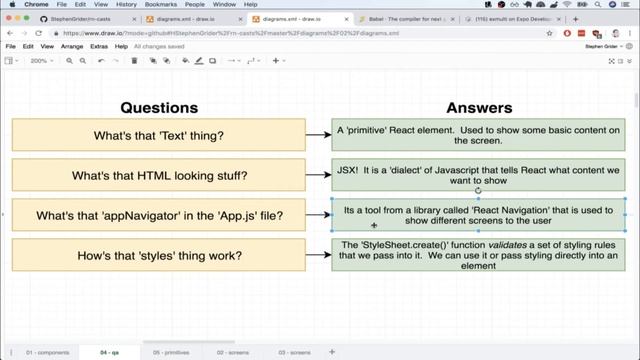Screen dimensions: 640x360
Task: Click the redo arrow icon
Action: tap(116, 61)
